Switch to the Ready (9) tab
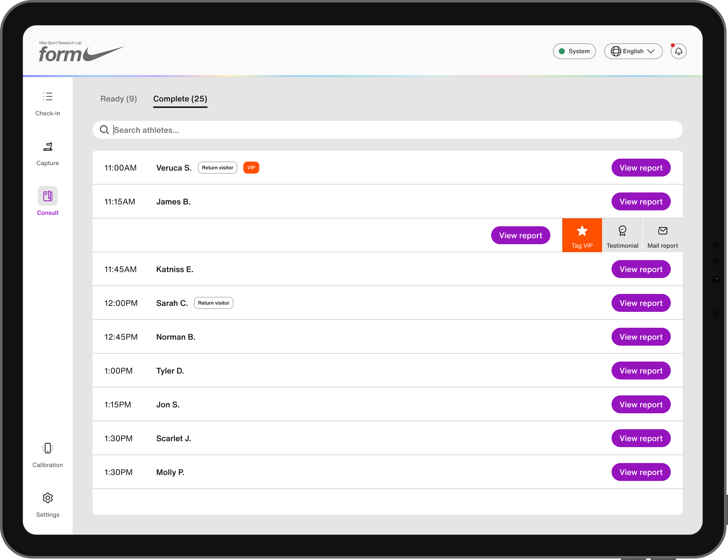This screenshot has height=560, width=728. tap(119, 99)
